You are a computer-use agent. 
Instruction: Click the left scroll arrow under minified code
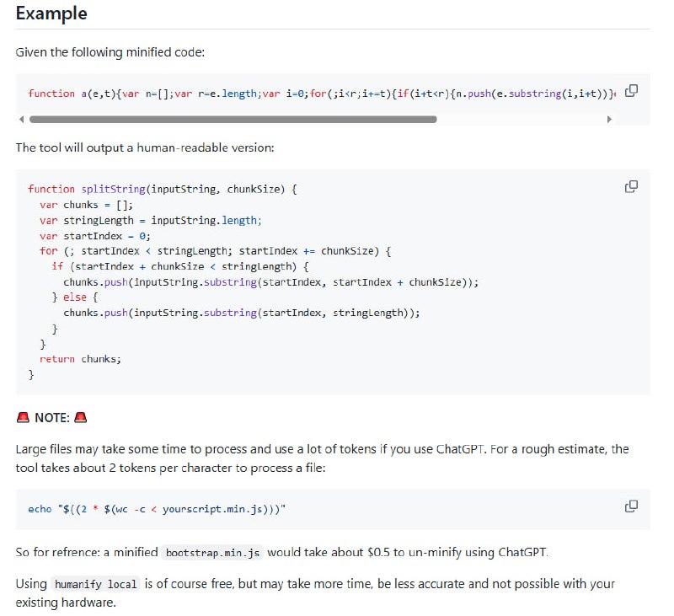(x=22, y=121)
